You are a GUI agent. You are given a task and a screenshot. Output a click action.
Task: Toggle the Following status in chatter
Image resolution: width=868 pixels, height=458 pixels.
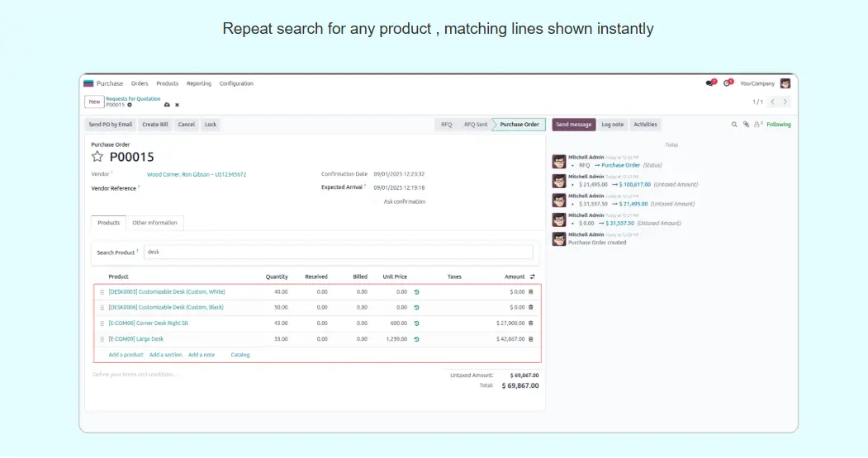[x=779, y=125]
